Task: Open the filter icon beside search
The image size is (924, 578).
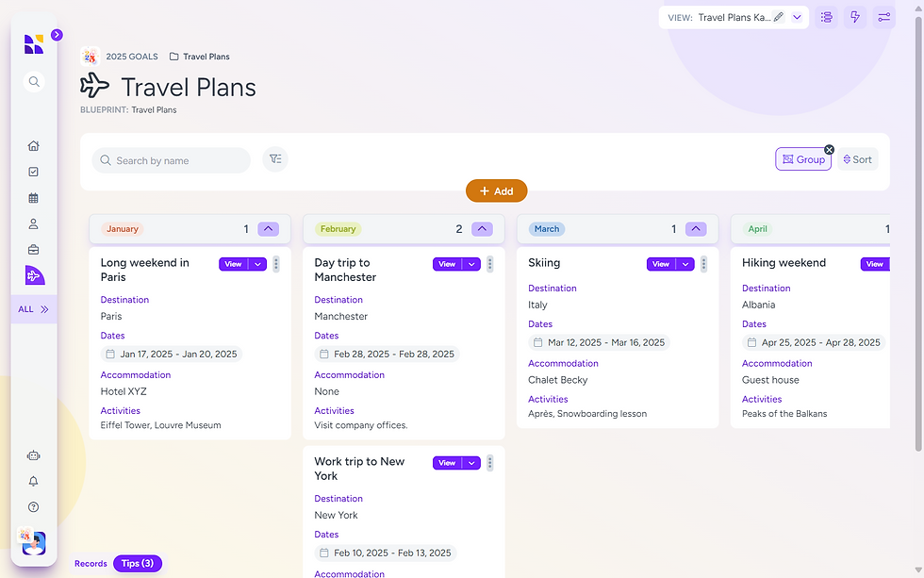Action: (x=275, y=159)
